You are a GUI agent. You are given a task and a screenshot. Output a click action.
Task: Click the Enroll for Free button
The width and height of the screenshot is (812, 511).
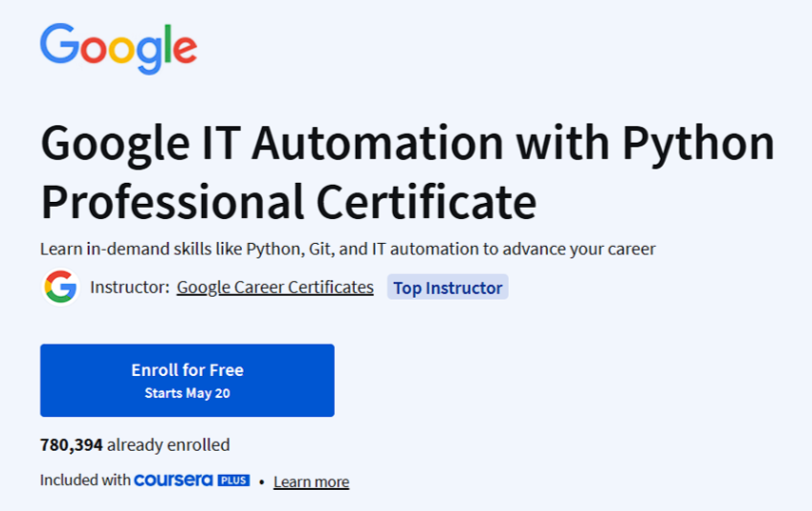tap(187, 381)
